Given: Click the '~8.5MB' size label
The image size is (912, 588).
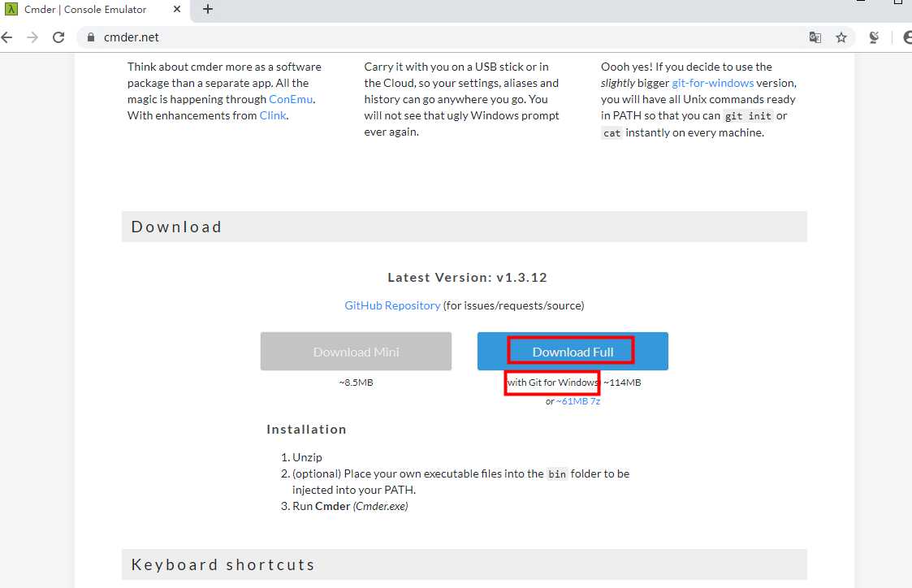Looking at the screenshot, I should (356, 383).
